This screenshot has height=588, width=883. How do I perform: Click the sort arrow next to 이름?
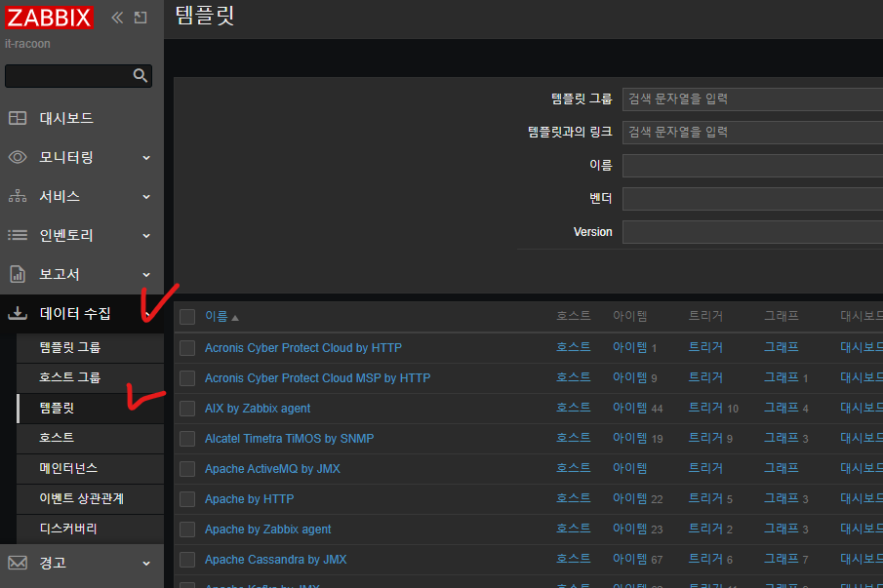click(235, 318)
